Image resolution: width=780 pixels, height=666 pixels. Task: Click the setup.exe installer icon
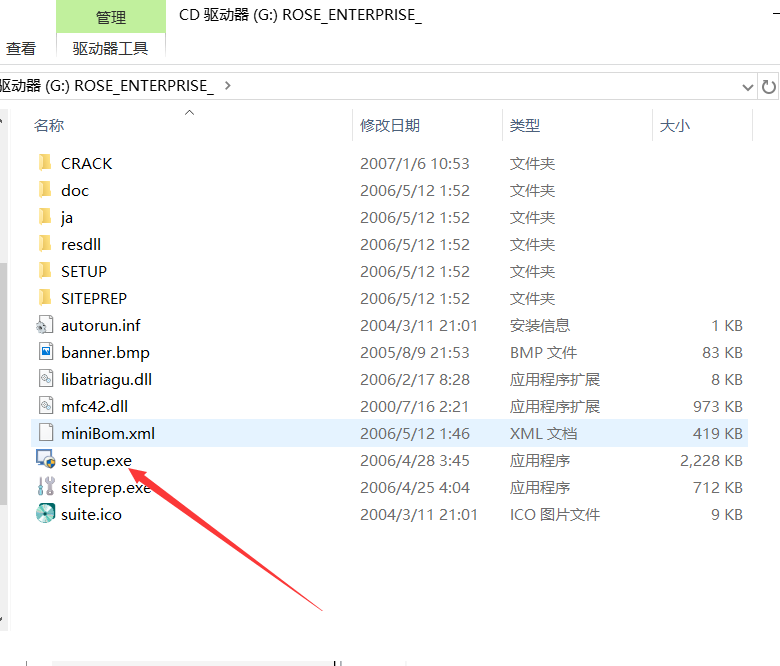45,459
